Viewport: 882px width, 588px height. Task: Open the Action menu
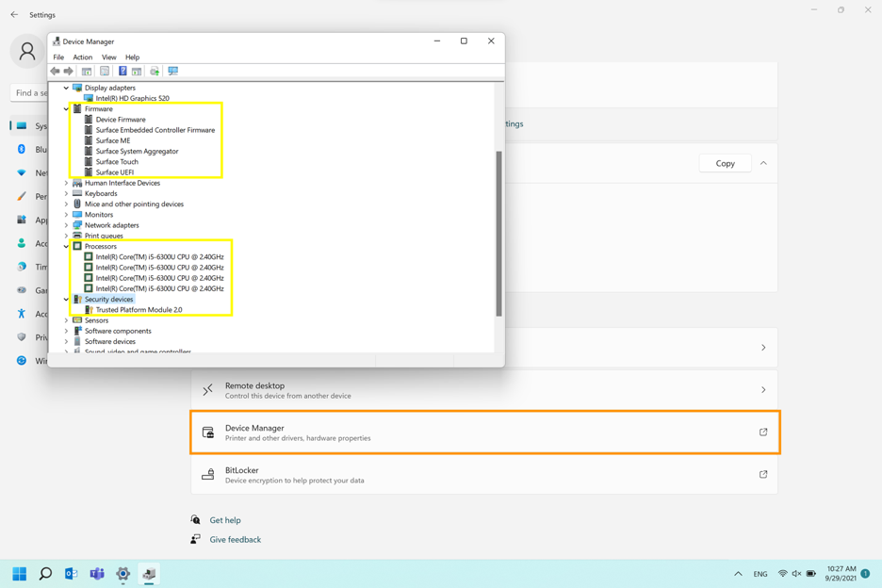[x=83, y=57]
